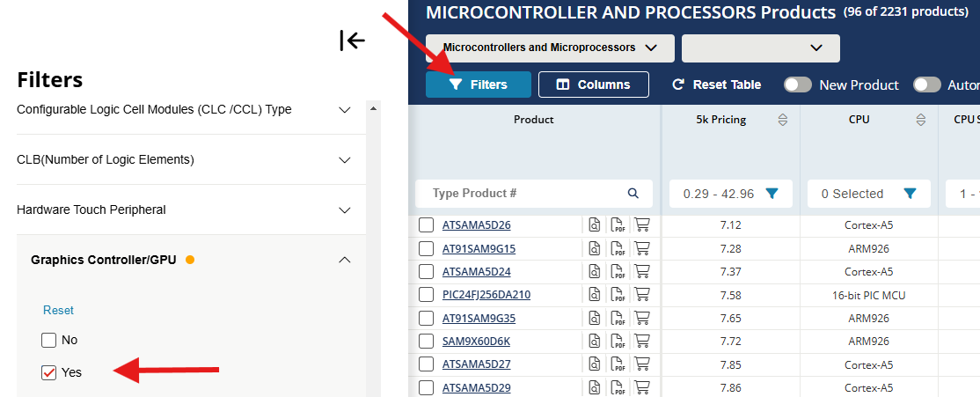Select the SAM9X60D6K row checkbox

[427, 342]
